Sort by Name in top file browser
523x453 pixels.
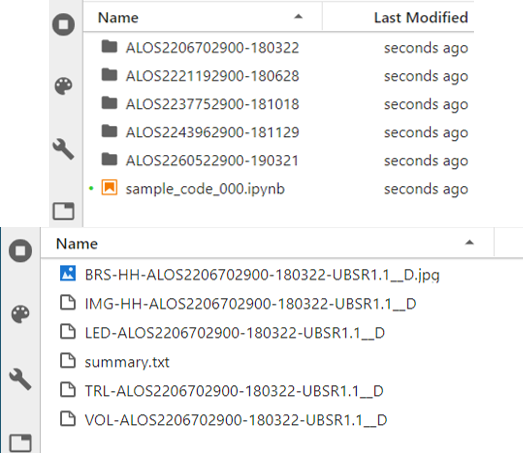click(x=118, y=17)
